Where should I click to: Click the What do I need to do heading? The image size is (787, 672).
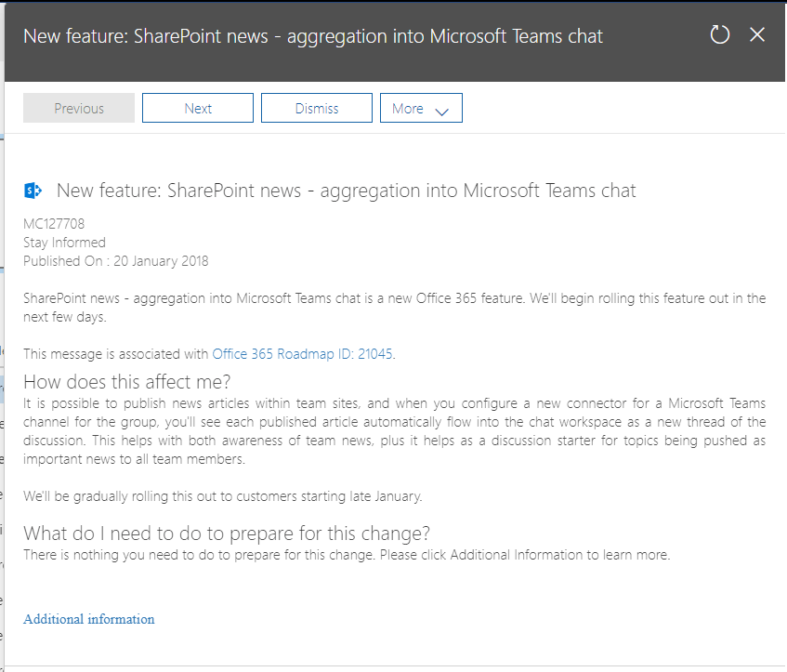tap(227, 534)
